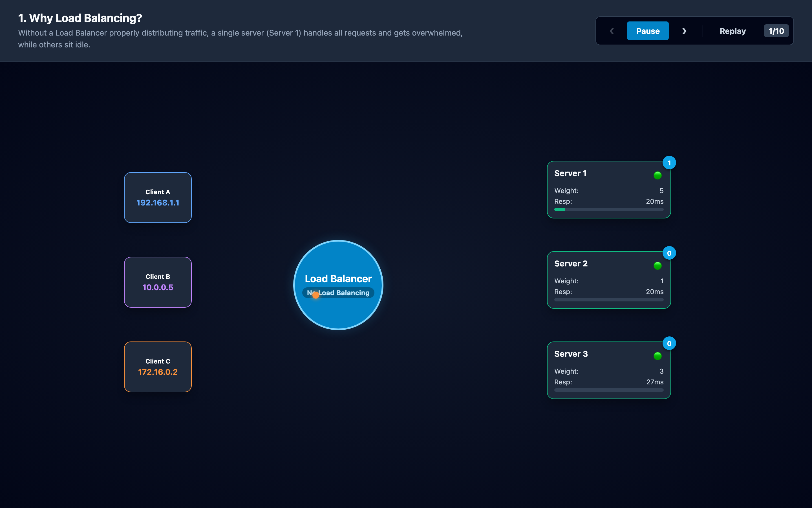Viewport: 812px width, 508px height.
Task: Select the Client A 192.168.1.1 node
Action: [158, 198]
